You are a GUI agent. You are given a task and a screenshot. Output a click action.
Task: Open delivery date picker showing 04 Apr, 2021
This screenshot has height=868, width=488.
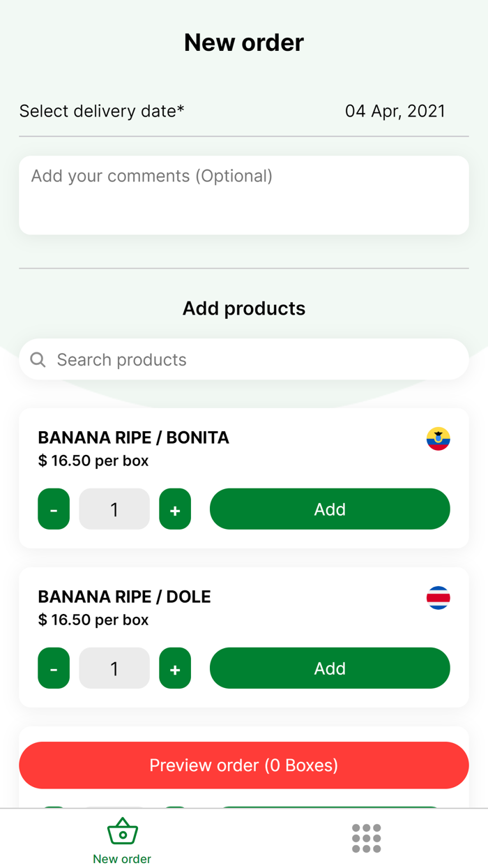pyautogui.click(x=395, y=111)
